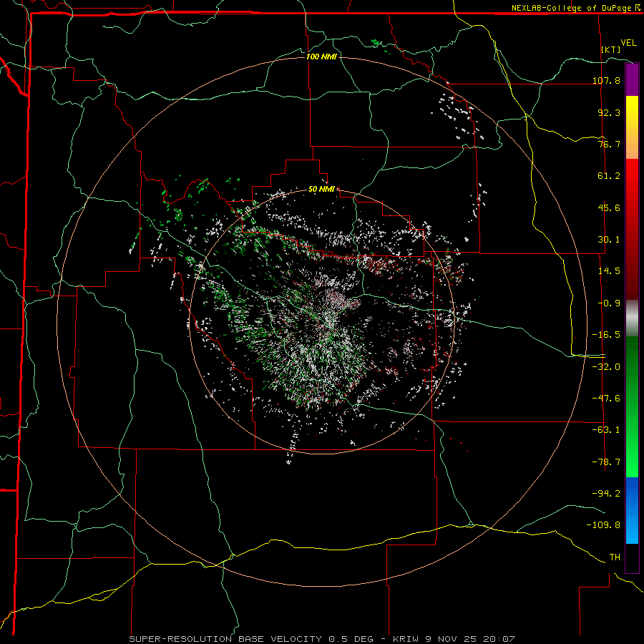Viewport: 644px width, 644px height.
Task: Click the blue segment of the velocity color bar
Action: click(x=632, y=510)
